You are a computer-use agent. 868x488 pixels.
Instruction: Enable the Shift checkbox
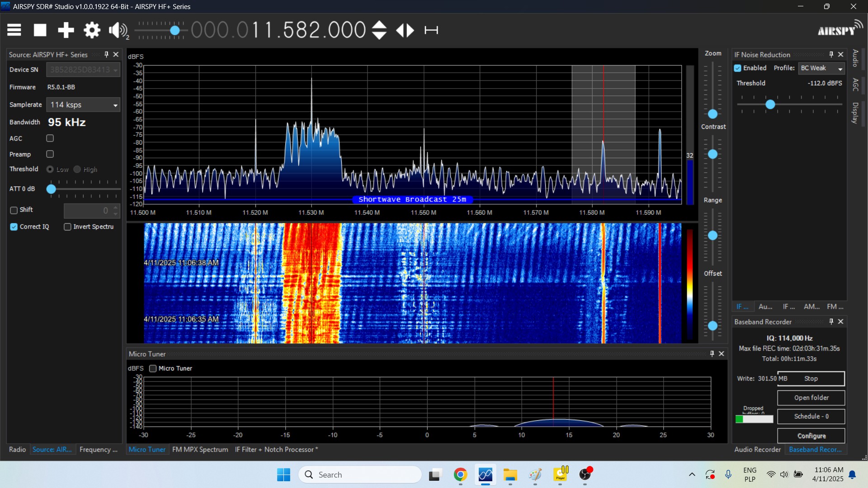[14, 210]
